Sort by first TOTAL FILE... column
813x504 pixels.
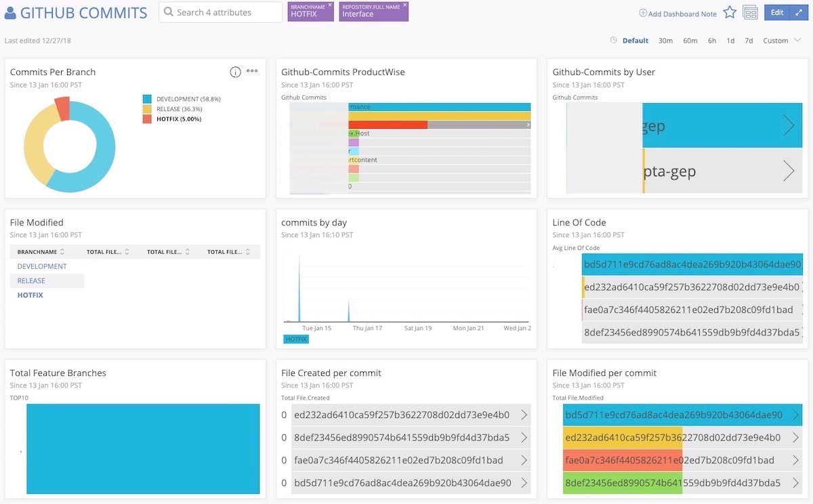[108, 252]
